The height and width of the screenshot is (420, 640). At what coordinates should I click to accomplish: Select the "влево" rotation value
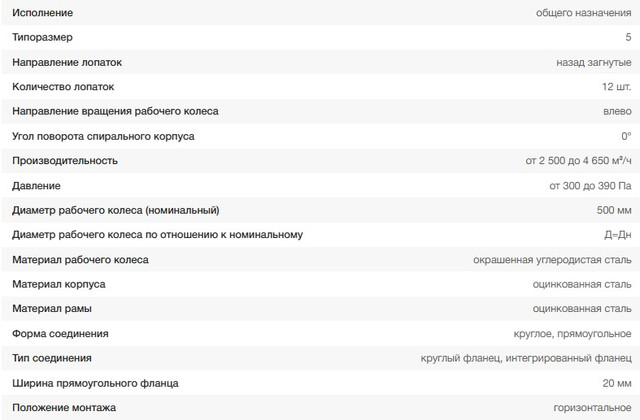[x=616, y=111]
